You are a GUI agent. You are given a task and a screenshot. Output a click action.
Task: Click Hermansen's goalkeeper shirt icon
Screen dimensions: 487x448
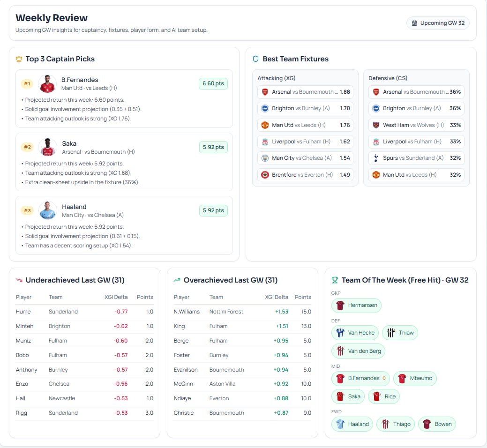[340, 306]
